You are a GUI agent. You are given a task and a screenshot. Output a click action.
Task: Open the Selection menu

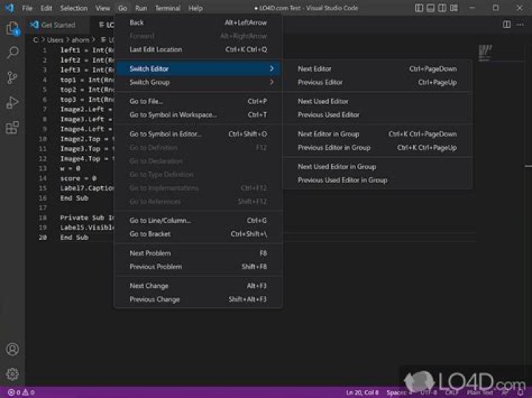74,8
